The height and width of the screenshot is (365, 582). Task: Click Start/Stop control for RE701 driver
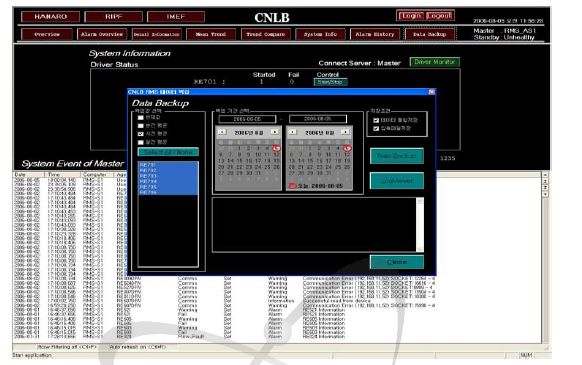(330, 82)
